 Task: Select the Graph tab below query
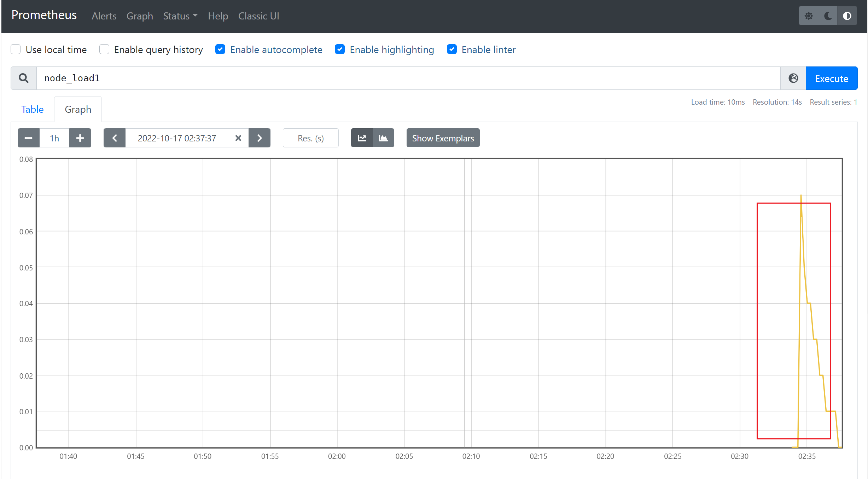coord(78,109)
